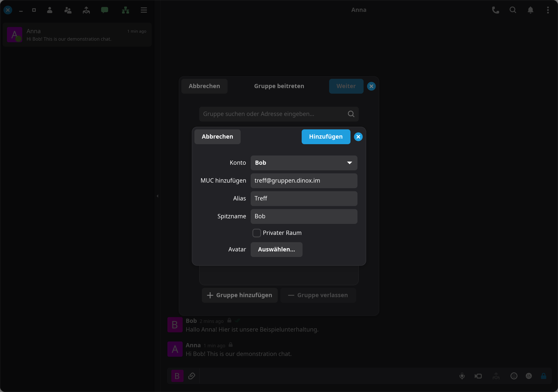Toggle the notification bell icon
This screenshot has height=392, width=558.
[x=531, y=10]
